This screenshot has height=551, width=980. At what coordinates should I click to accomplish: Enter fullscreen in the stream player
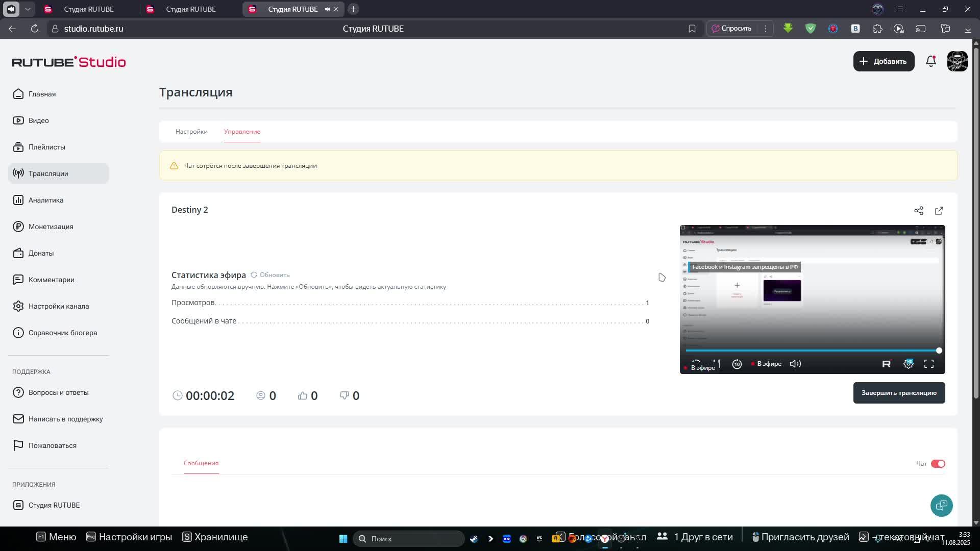click(x=929, y=364)
